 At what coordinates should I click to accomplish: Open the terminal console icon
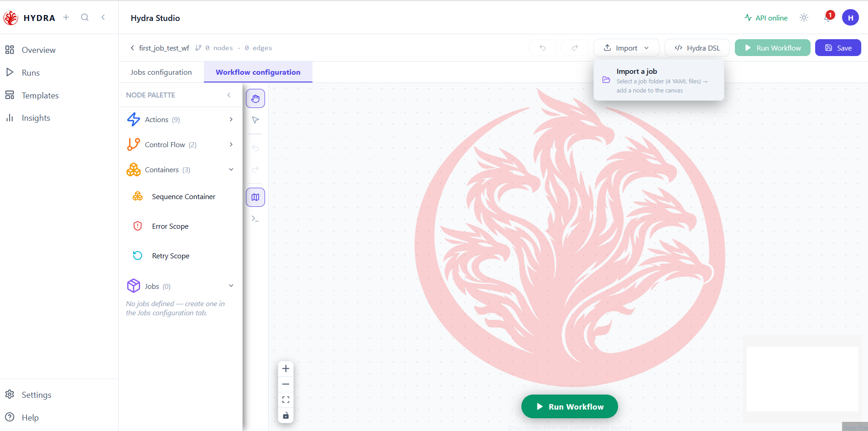(x=255, y=219)
